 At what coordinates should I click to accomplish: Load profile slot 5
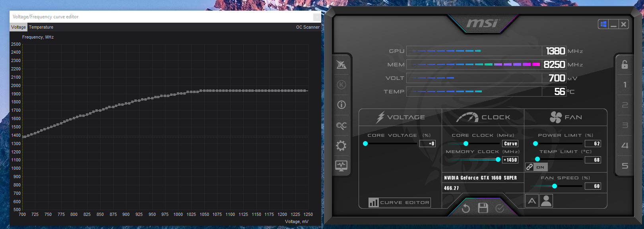625,166
